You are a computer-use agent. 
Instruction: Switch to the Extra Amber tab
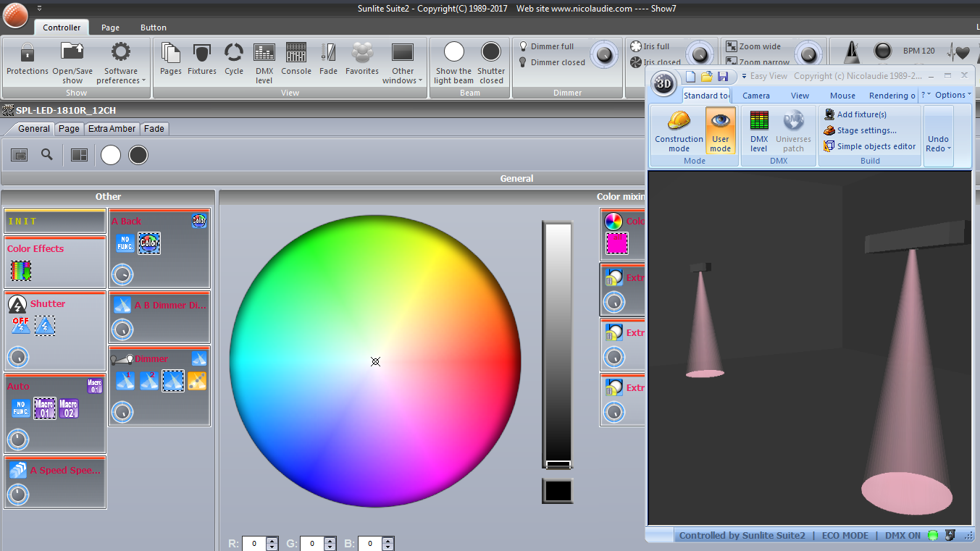click(x=112, y=129)
